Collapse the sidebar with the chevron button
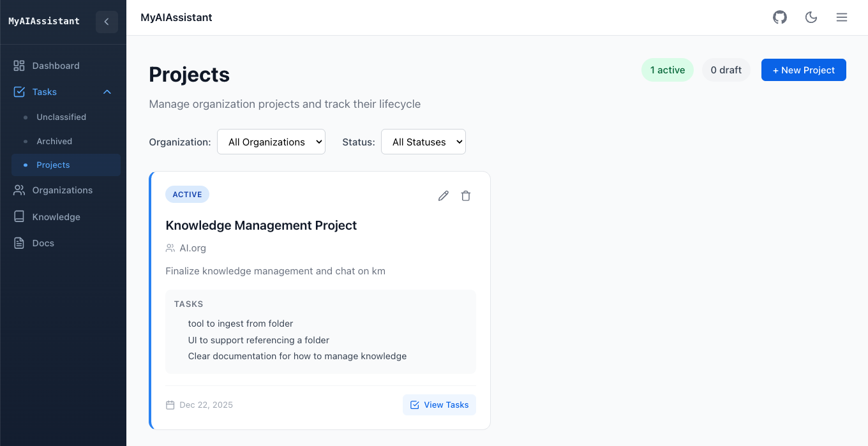 pyautogui.click(x=107, y=22)
